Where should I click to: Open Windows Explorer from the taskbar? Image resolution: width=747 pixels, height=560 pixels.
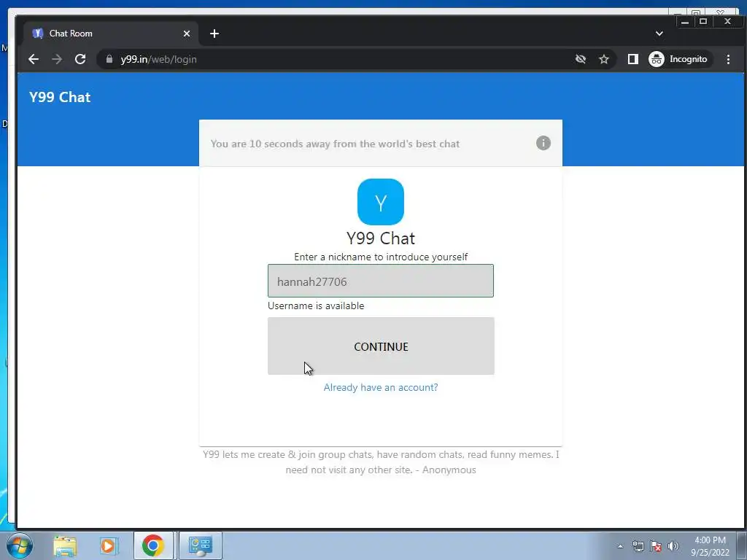coord(65,545)
